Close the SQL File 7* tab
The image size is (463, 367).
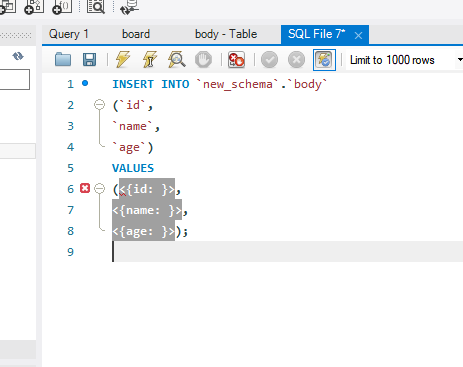point(358,35)
